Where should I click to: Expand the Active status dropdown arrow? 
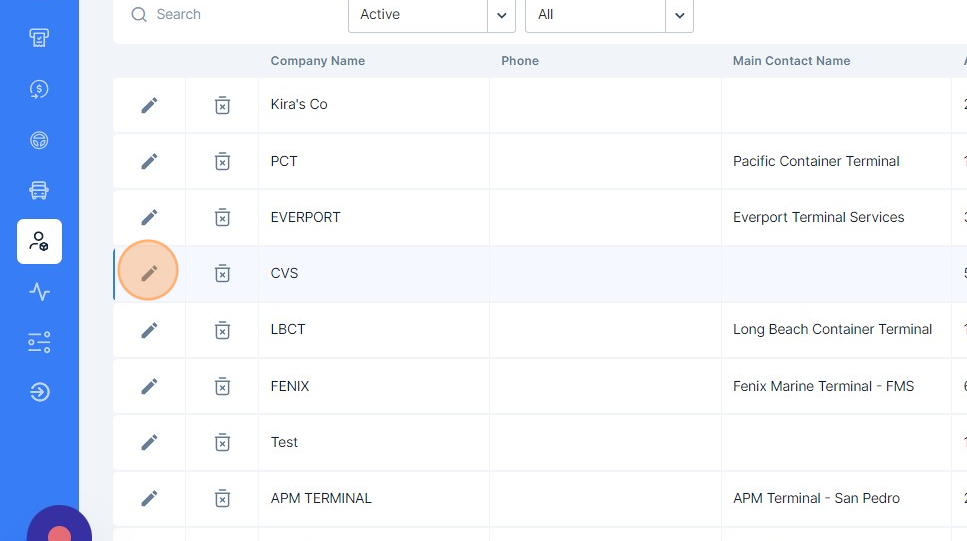tap(501, 15)
